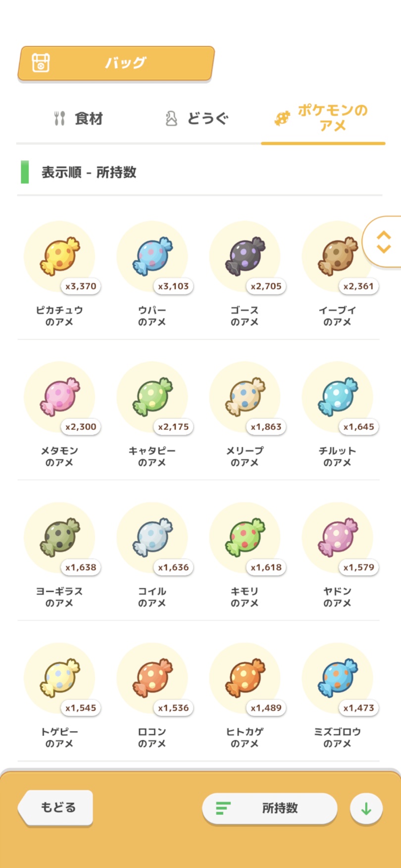
Task: Tap the バッグ bag header button
Action: (116, 63)
